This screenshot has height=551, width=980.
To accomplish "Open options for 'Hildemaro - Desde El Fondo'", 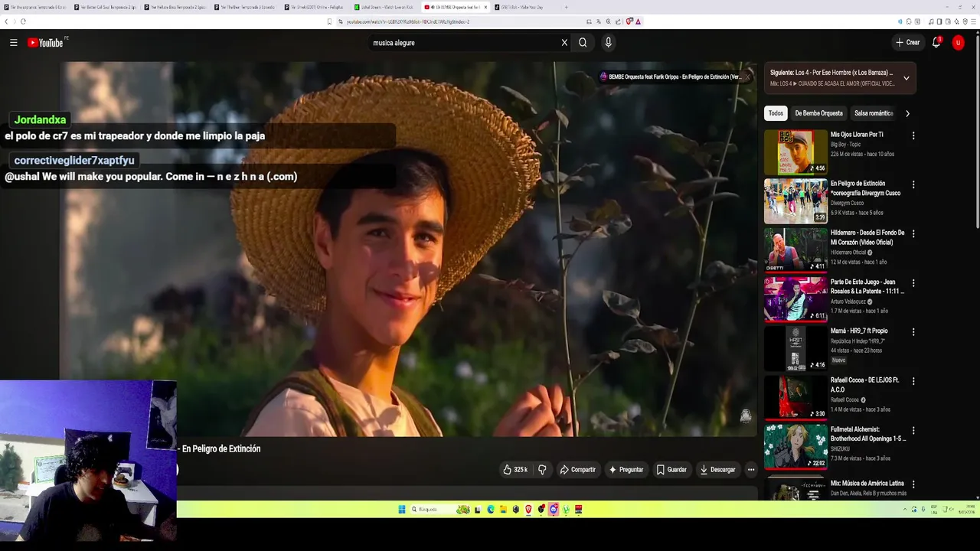I will click(x=913, y=233).
